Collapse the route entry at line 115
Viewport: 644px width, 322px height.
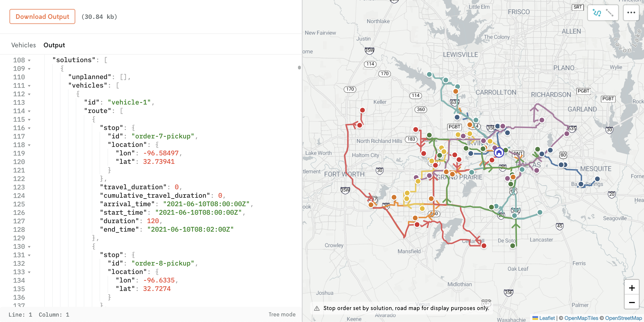pos(29,120)
